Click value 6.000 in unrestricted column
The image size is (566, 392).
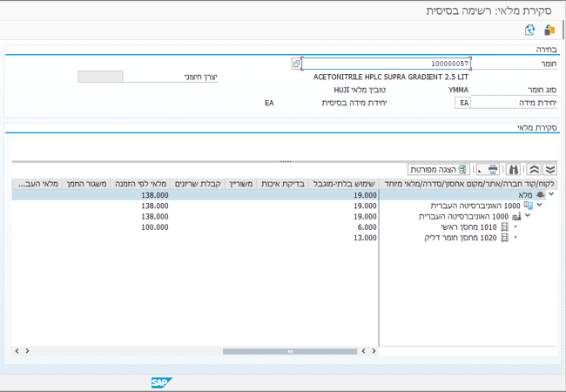pos(367,227)
